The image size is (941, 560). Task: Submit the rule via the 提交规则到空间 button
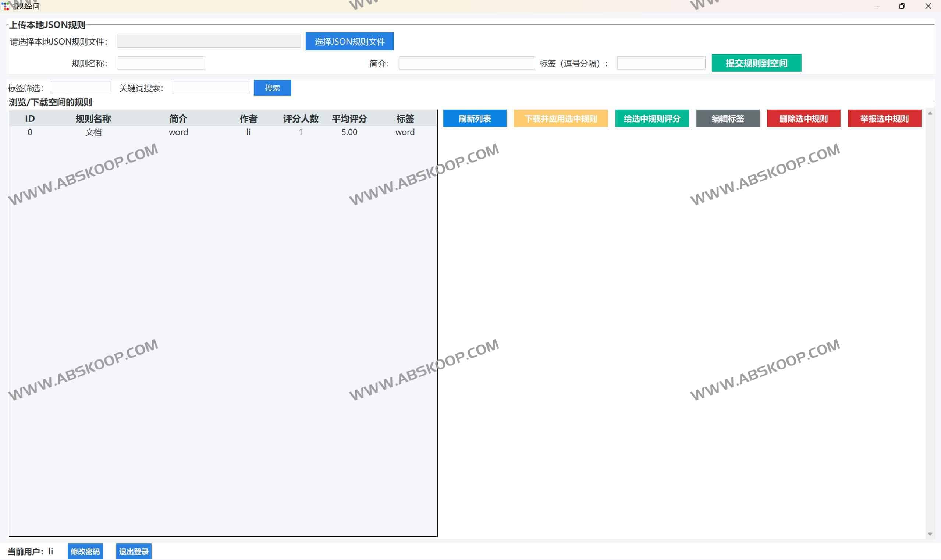coord(756,63)
